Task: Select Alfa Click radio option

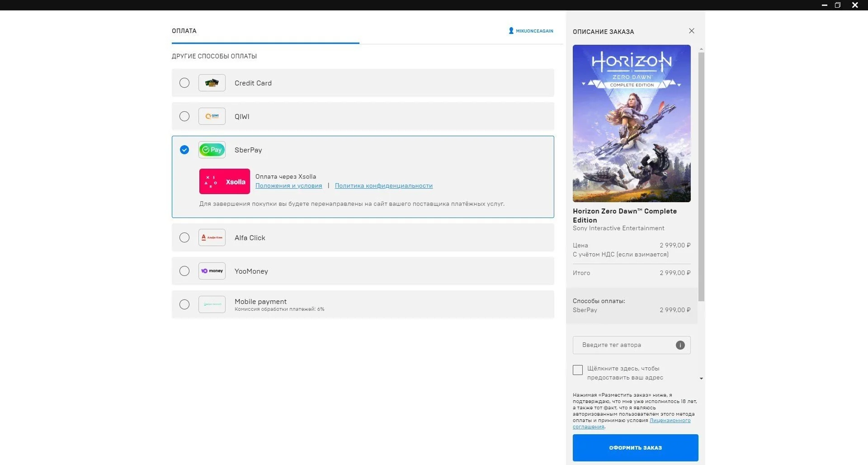Action: pyautogui.click(x=184, y=237)
